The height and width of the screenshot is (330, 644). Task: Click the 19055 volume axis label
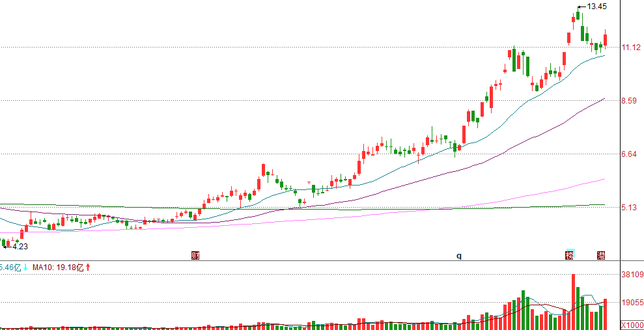[x=632, y=303]
